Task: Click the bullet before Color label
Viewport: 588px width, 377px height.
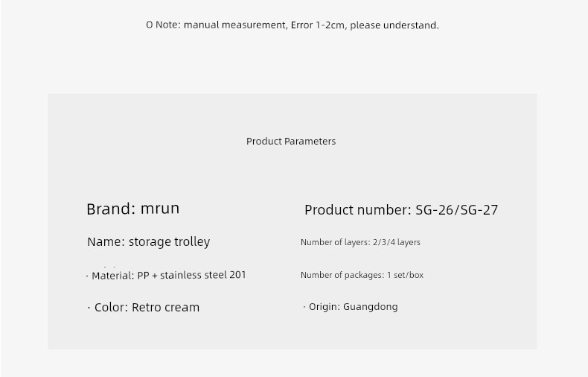Action: coord(89,308)
